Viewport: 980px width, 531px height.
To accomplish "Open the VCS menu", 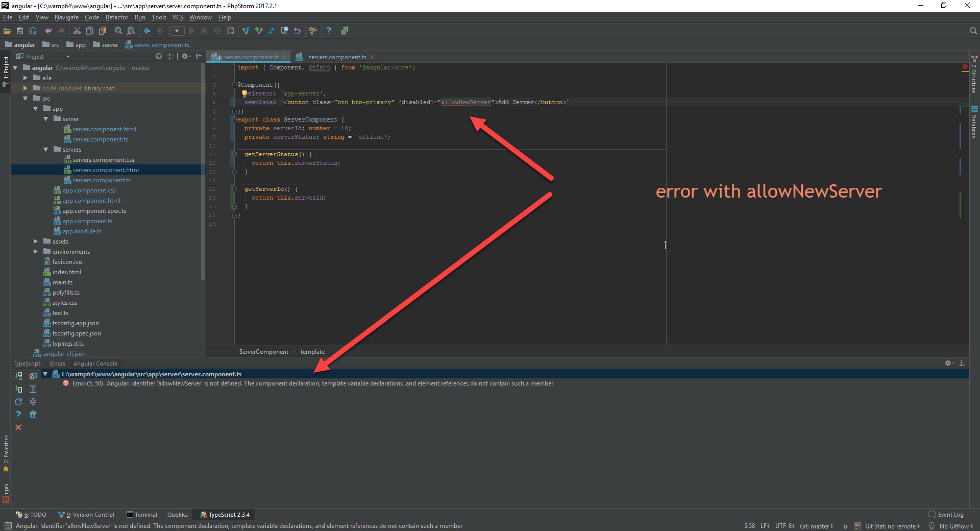I will 177,17.
